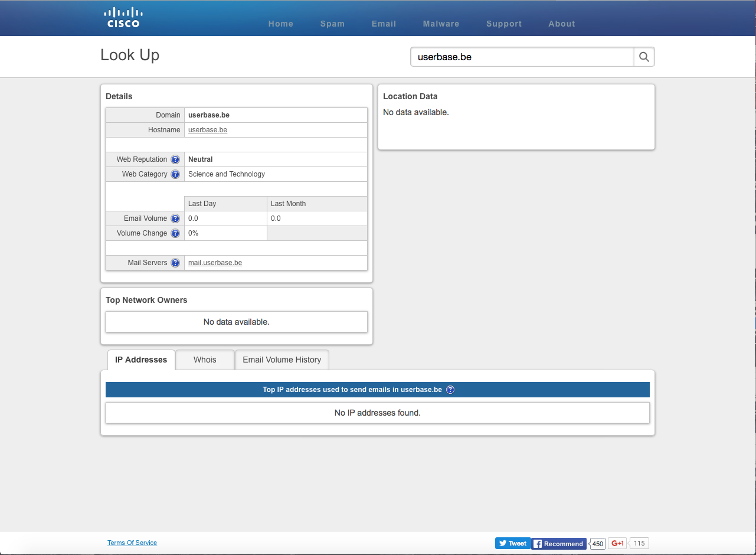
Task: Click Web Reputation help icon
Action: click(x=175, y=159)
